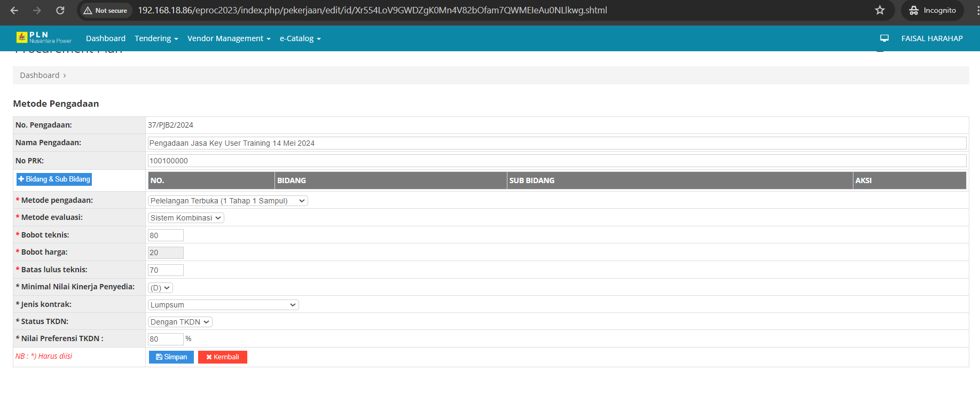The width and height of the screenshot is (980, 418).
Task: Bookmark this page with star icon
Action: tap(880, 10)
